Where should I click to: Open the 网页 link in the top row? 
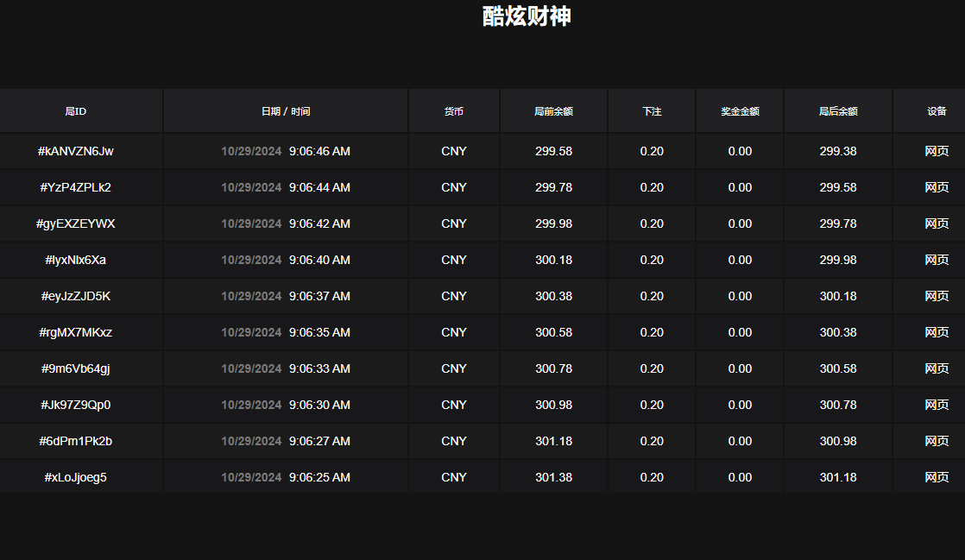(935, 150)
